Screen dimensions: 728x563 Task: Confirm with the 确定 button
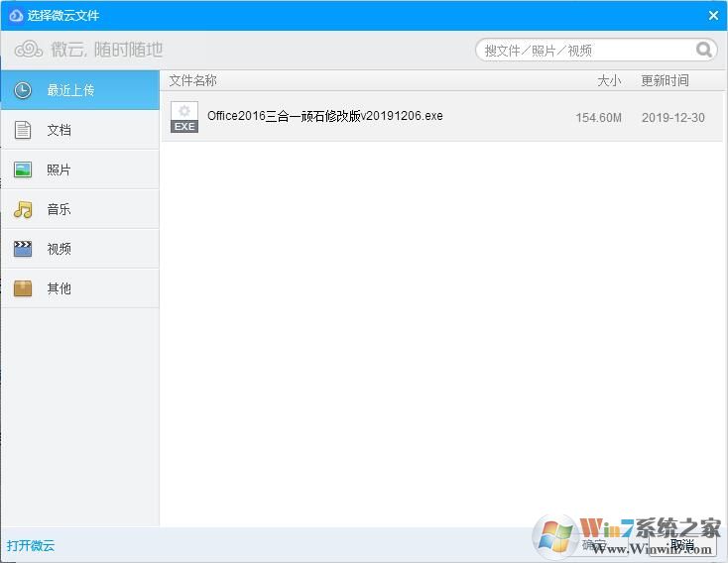pos(594,545)
